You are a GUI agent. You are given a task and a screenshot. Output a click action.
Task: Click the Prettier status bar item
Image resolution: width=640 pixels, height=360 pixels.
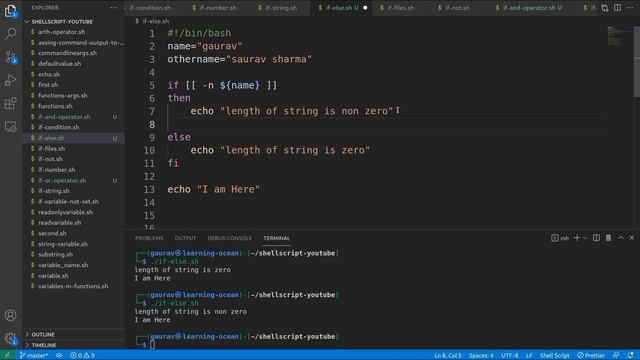pyautogui.click(x=591, y=355)
